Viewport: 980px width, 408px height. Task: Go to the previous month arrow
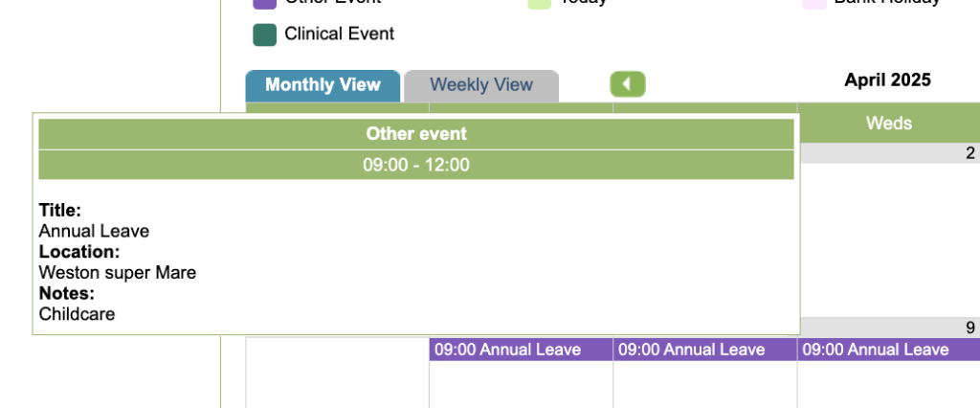point(628,84)
